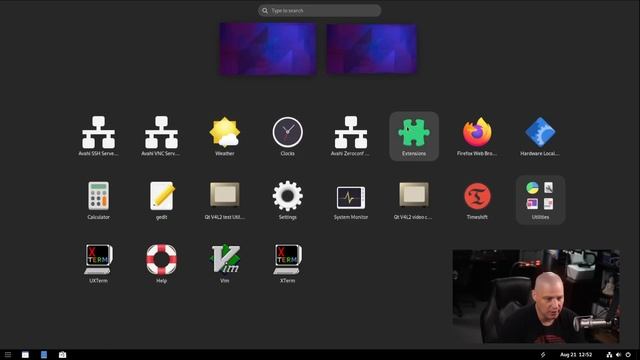The width and height of the screenshot is (640, 360).
Task: Launch Firefox Web Browser
Action: 477,136
